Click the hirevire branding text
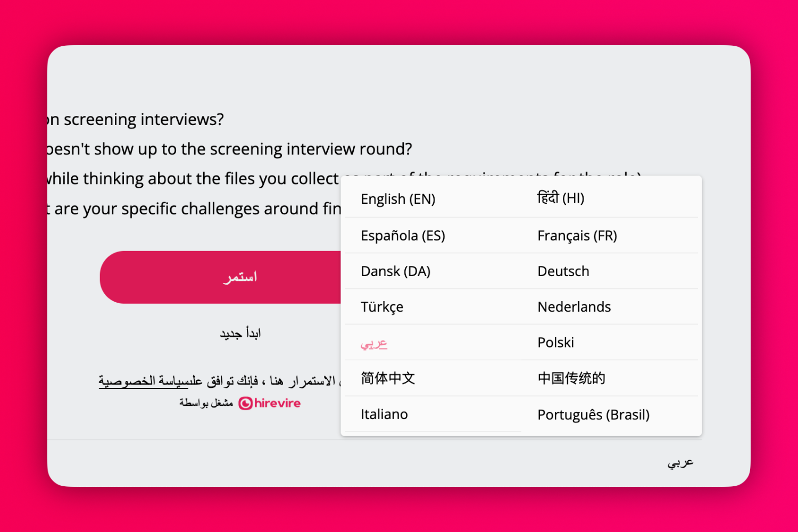The width and height of the screenshot is (798, 532). coord(277,403)
